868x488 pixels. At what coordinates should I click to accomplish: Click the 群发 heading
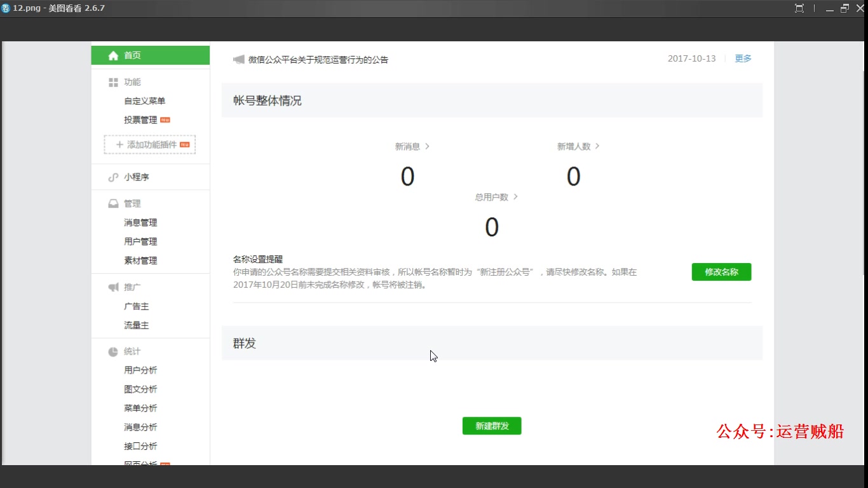(x=245, y=343)
